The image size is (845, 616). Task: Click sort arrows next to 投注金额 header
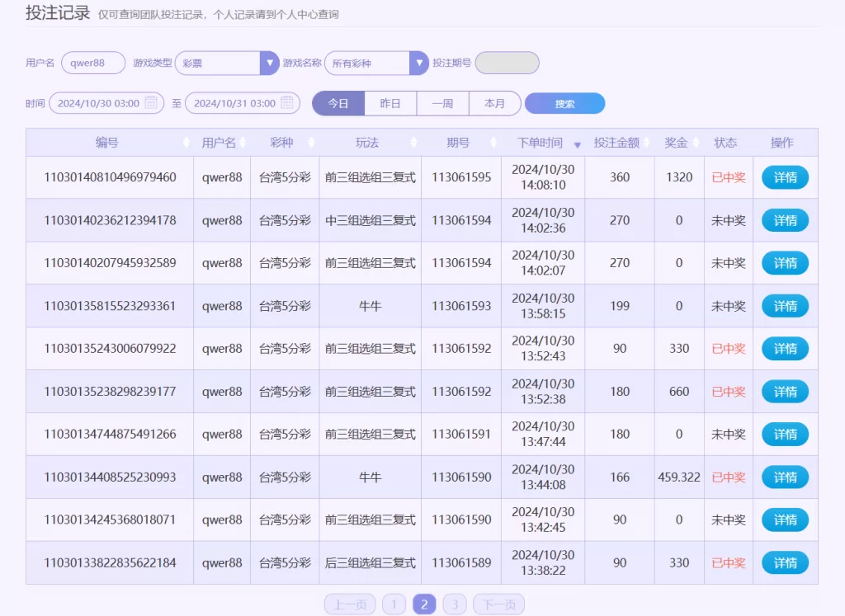[647, 143]
